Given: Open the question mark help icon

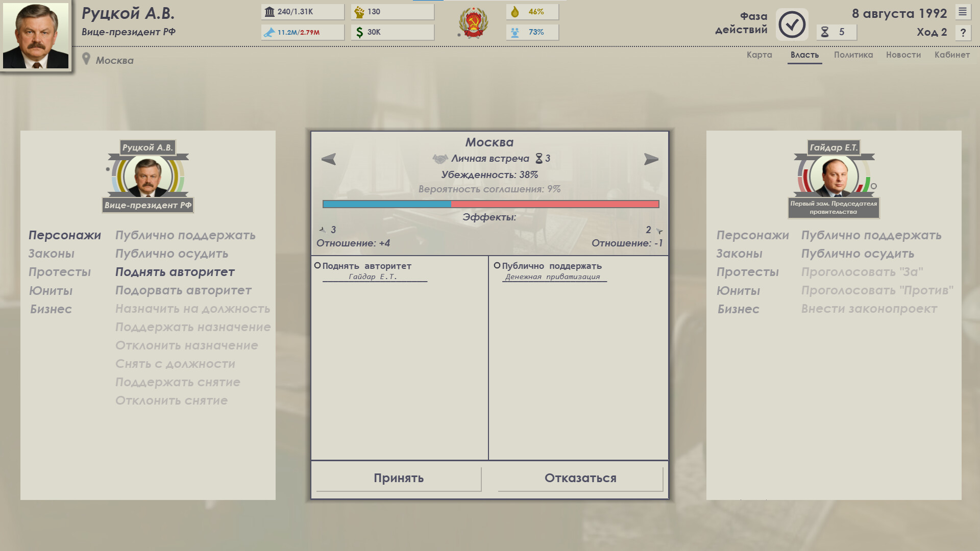Looking at the screenshot, I should pyautogui.click(x=963, y=33).
